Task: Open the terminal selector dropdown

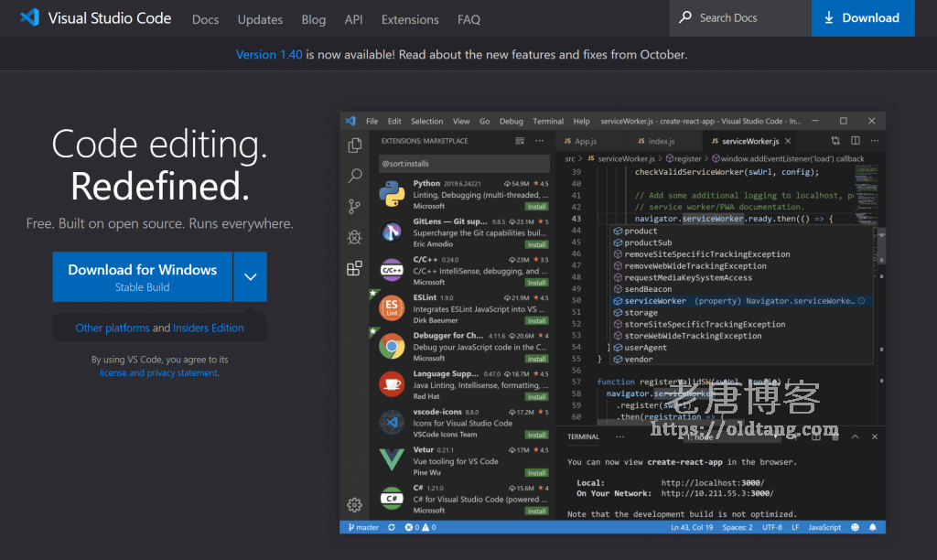Action: tap(733, 436)
